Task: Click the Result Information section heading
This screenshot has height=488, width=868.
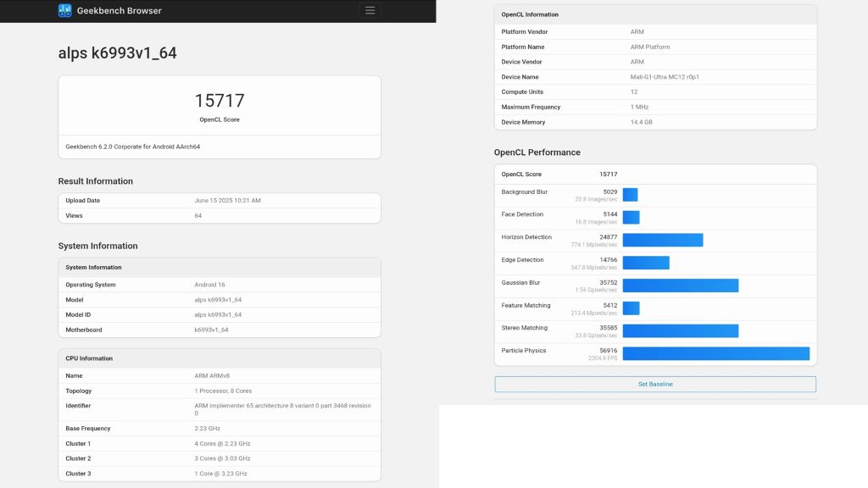Action: 95,181
